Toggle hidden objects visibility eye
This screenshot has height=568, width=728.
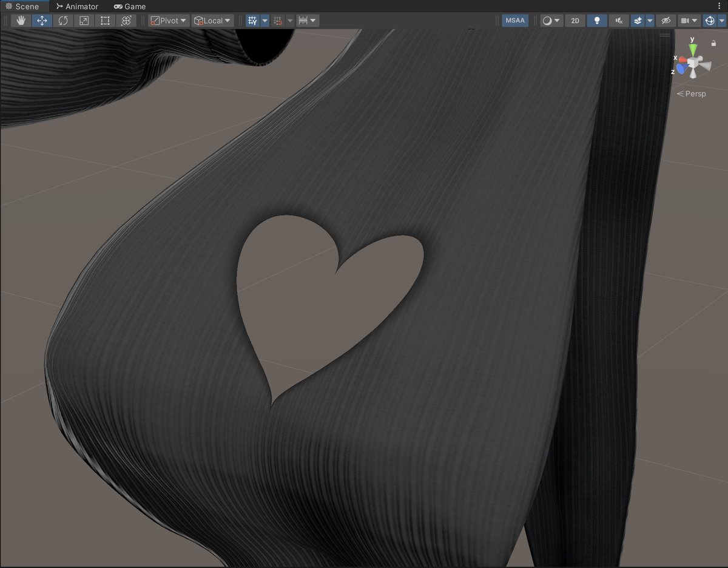666,21
